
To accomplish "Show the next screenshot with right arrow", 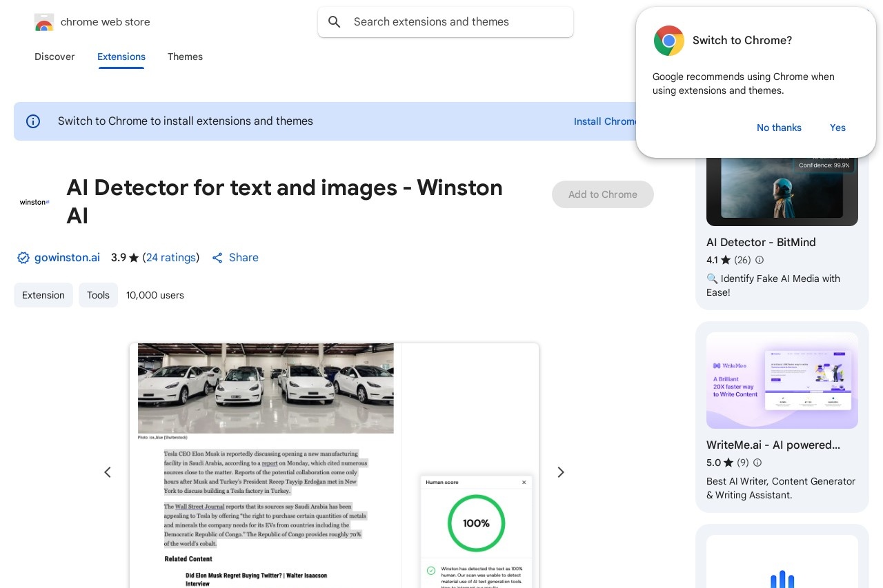I will tap(561, 472).
